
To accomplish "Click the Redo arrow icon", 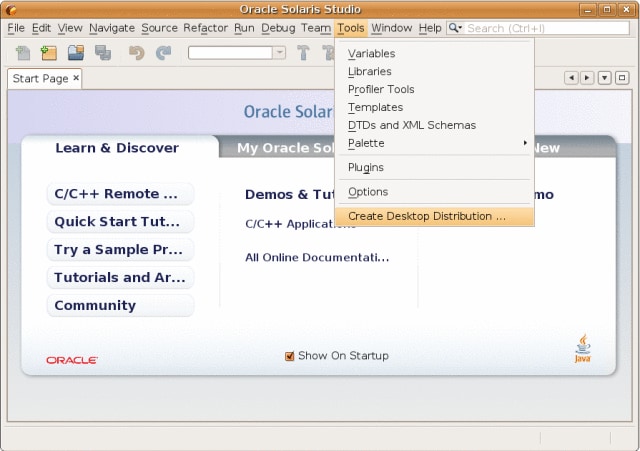I will [163, 53].
